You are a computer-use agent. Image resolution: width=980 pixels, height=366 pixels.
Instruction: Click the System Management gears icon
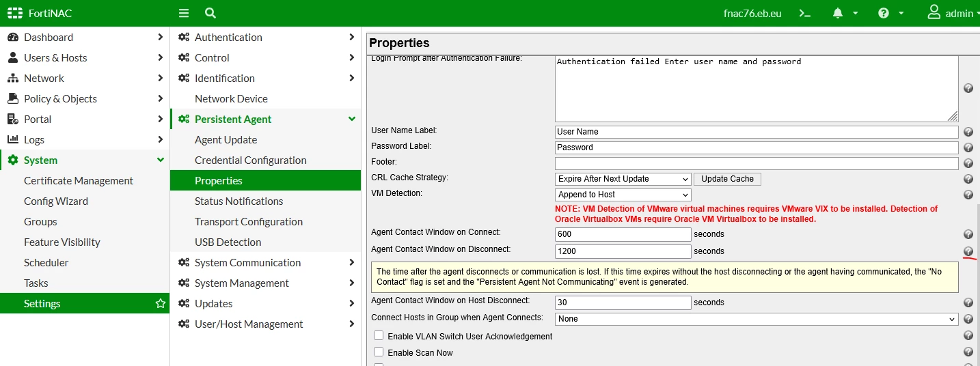pos(184,283)
